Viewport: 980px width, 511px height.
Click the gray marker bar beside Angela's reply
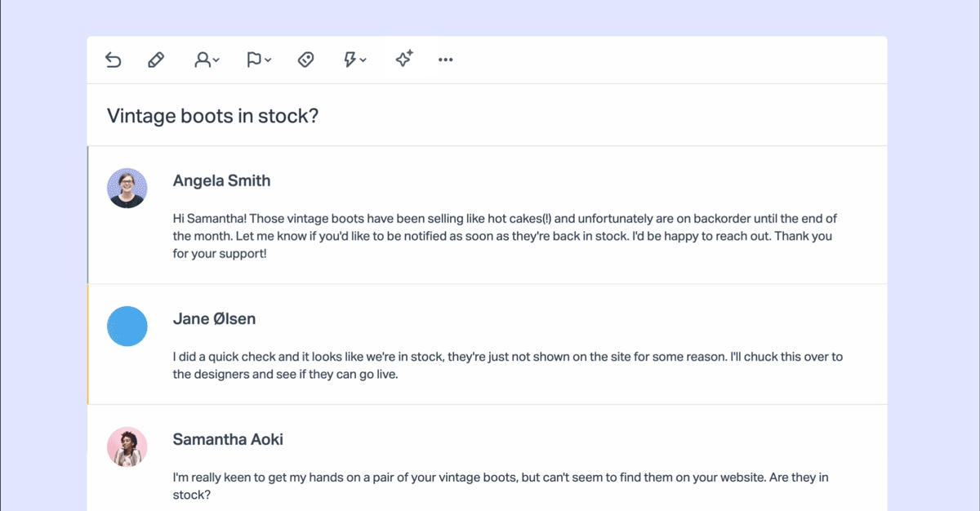click(88, 215)
